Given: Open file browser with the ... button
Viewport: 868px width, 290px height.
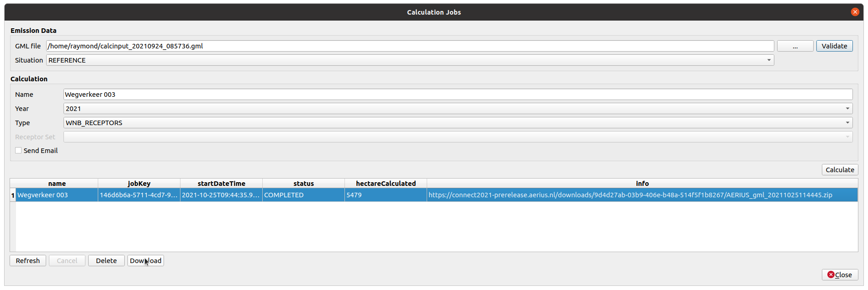Looking at the screenshot, I should [x=795, y=46].
